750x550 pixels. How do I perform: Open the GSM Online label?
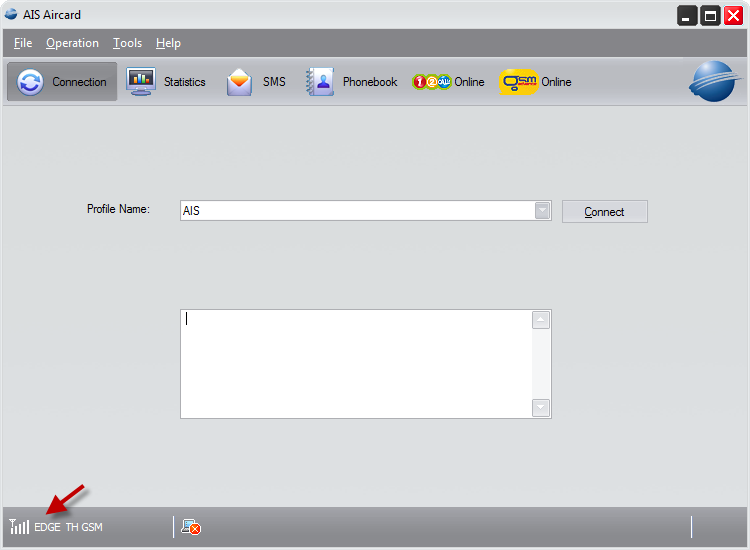(556, 82)
